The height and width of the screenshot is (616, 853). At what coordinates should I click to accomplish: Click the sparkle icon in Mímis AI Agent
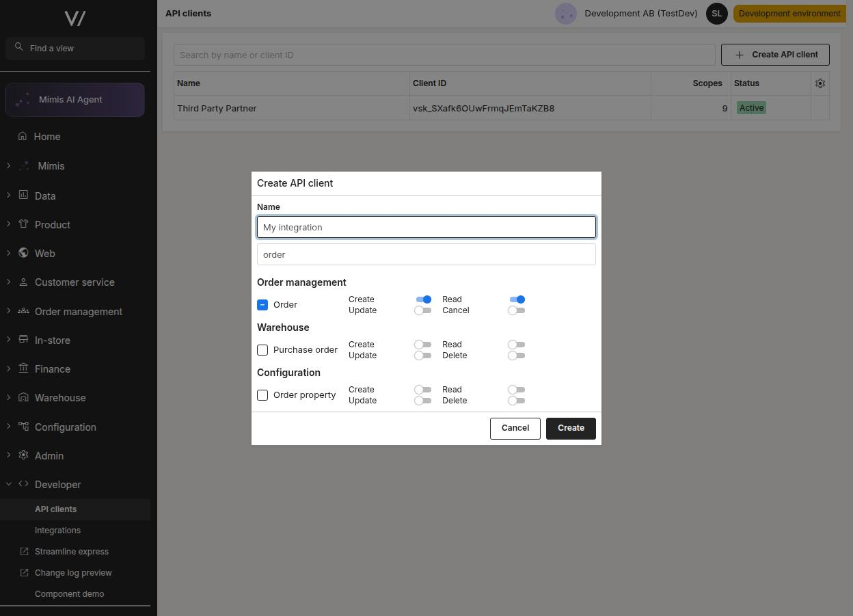(23, 100)
